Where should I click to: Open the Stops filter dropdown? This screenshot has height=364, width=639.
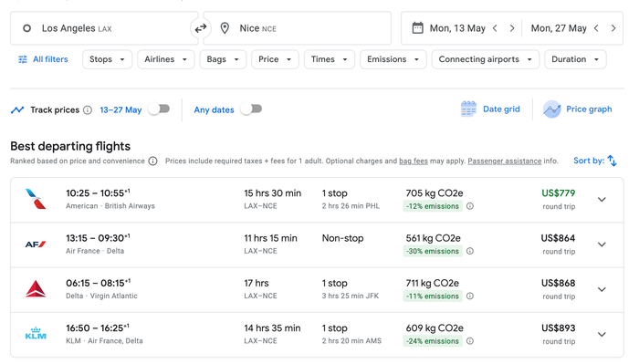point(107,59)
